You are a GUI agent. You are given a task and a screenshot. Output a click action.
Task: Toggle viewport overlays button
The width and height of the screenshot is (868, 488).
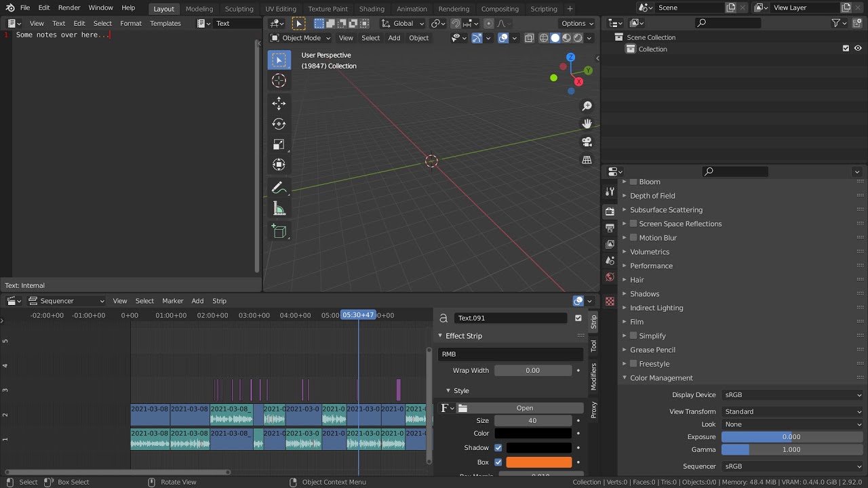[503, 38]
